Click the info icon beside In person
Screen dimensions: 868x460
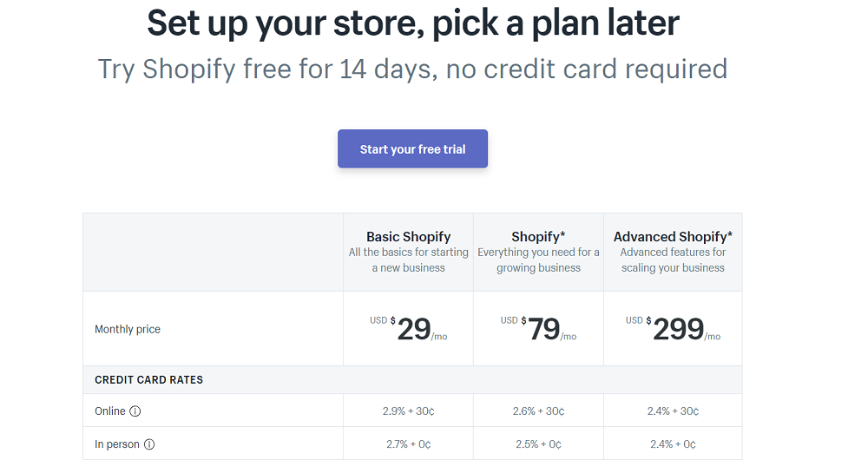point(149,444)
